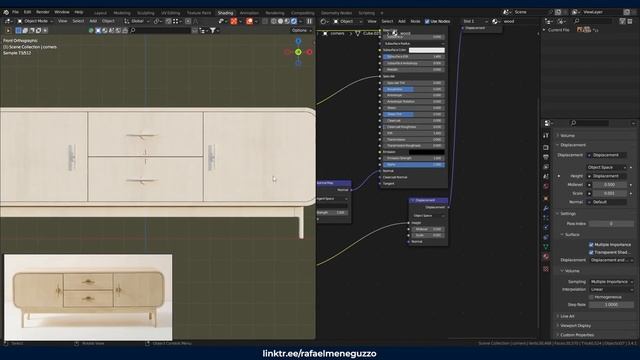Image resolution: width=640 pixels, height=360 pixels.
Task: Click the Subsurface Color white swatch
Action: [x=427, y=50]
